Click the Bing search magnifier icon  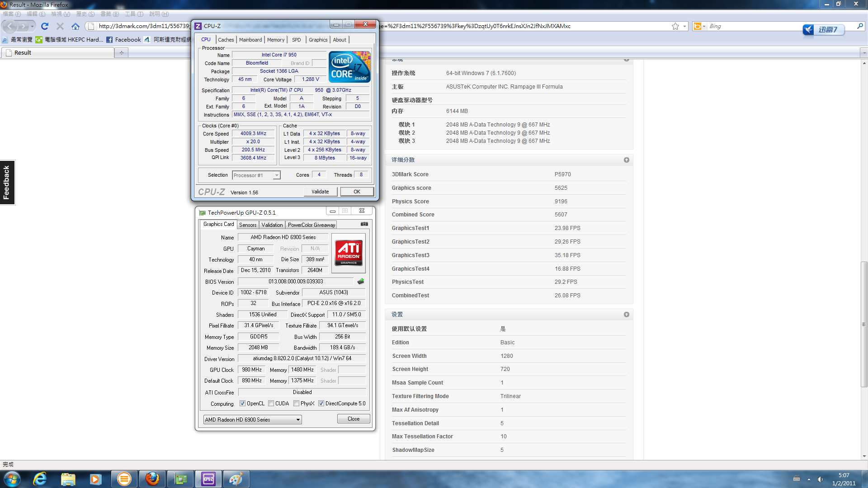coord(860,26)
